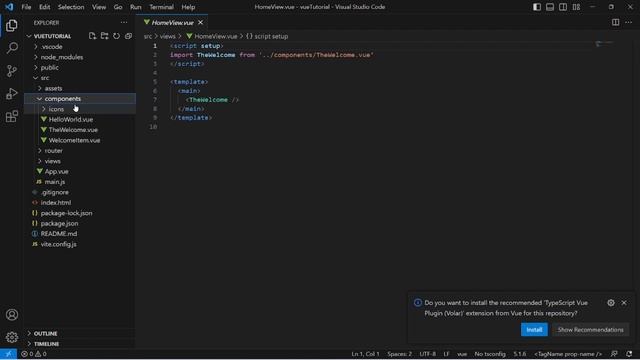The height and width of the screenshot is (360, 640).
Task: Open the Run menu
Action: click(136, 7)
